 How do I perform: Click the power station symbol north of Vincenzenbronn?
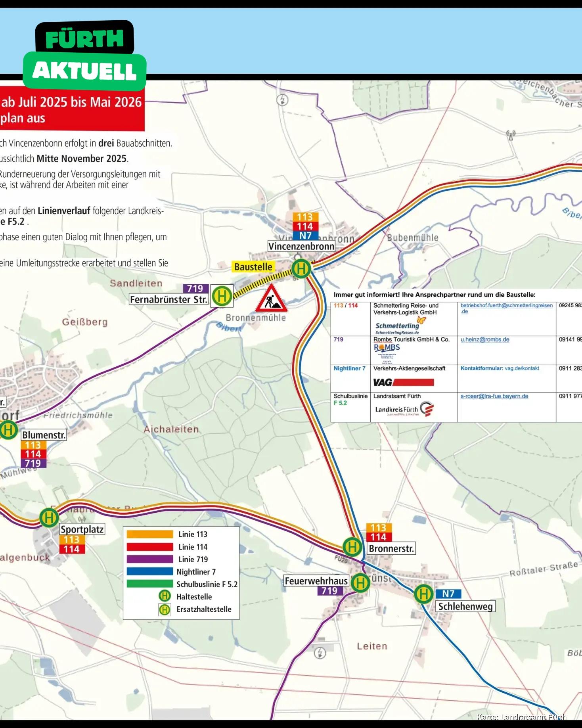282,100
